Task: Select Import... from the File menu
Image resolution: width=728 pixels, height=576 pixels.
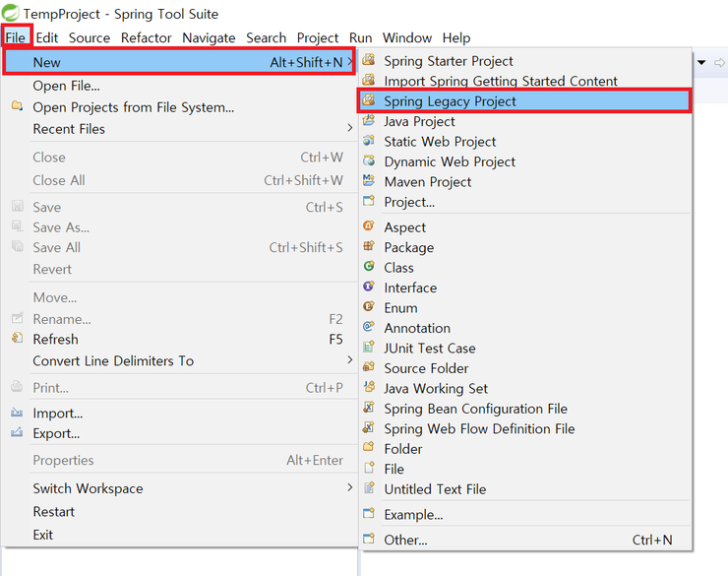Action: pos(57,414)
